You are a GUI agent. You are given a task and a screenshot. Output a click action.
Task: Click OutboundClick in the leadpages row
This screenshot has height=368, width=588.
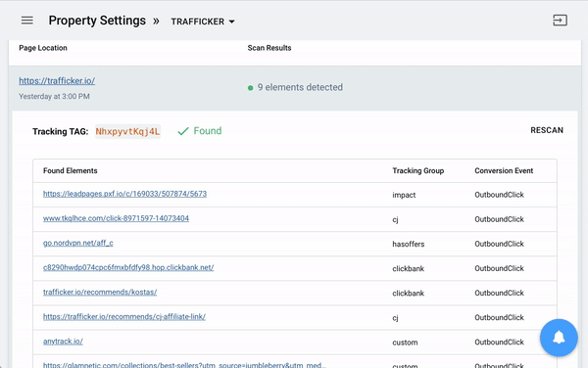(499, 195)
